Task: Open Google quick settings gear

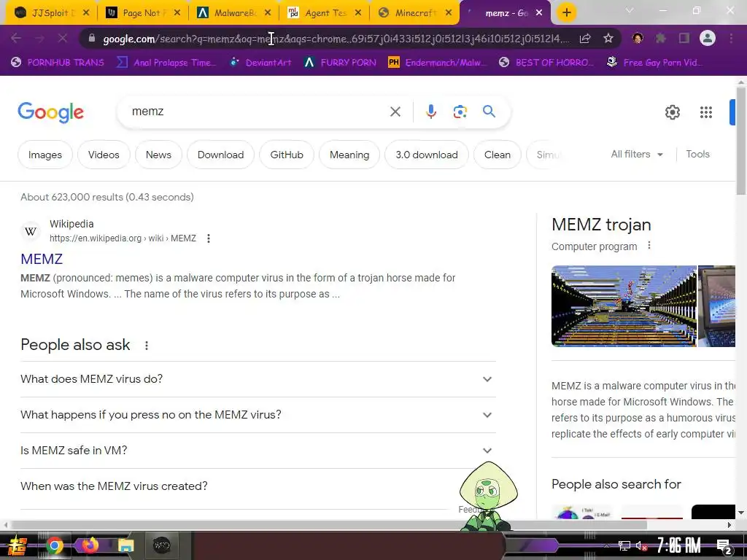Action: (x=672, y=112)
